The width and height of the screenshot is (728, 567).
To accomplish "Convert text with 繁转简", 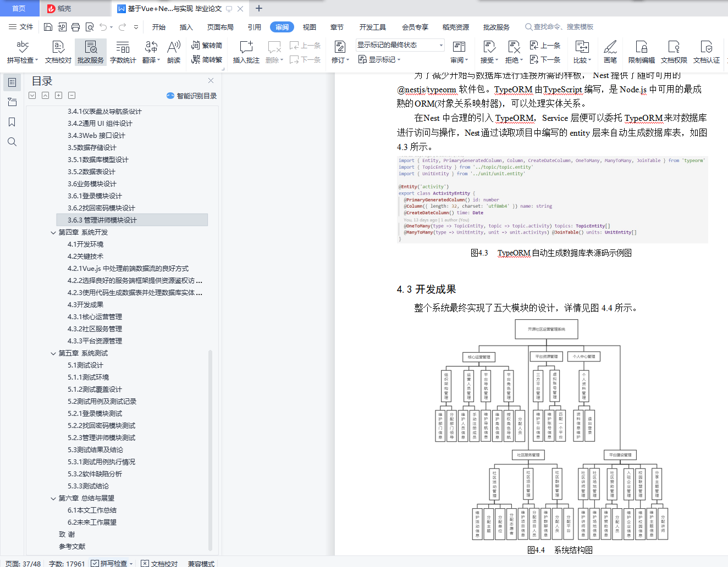I will pyautogui.click(x=207, y=46).
